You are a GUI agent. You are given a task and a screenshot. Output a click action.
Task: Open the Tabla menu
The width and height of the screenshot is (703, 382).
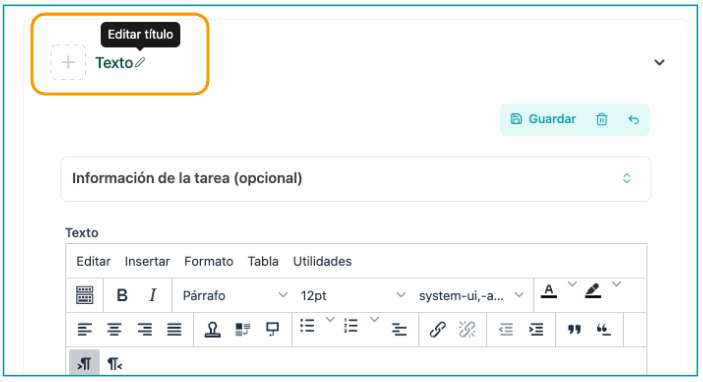263,261
